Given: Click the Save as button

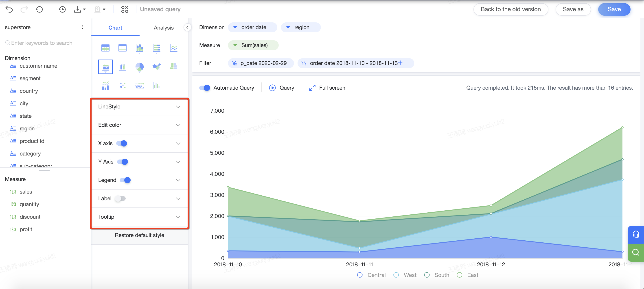Looking at the screenshot, I should pos(573,9).
